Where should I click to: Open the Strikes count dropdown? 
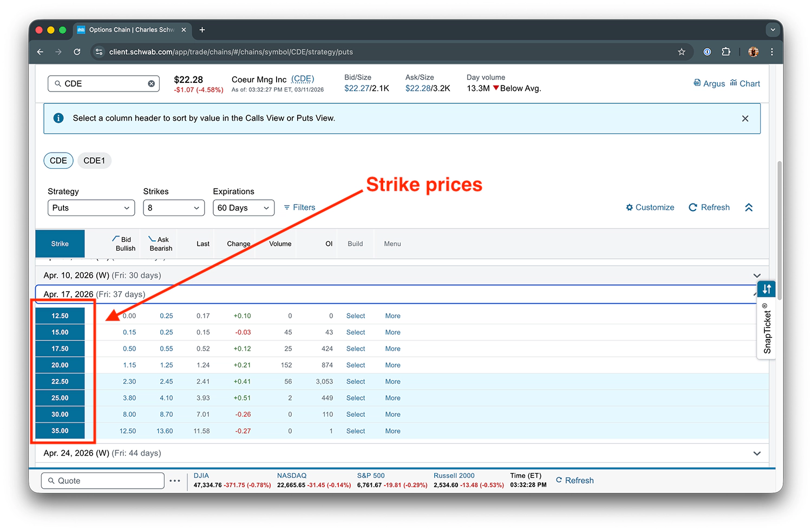pyautogui.click(x=174, y=208)
